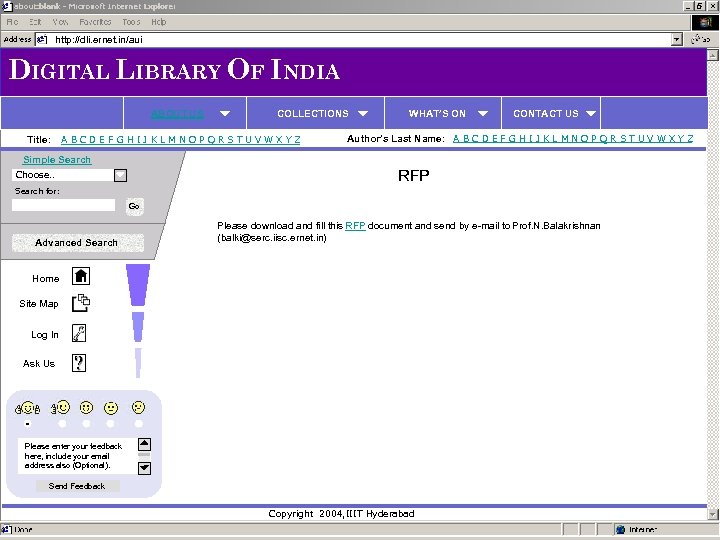The height and width of the screenshot is (540, 720).
Task: Open the View menu
Action: pyautogui.click(x=60, y=22)
